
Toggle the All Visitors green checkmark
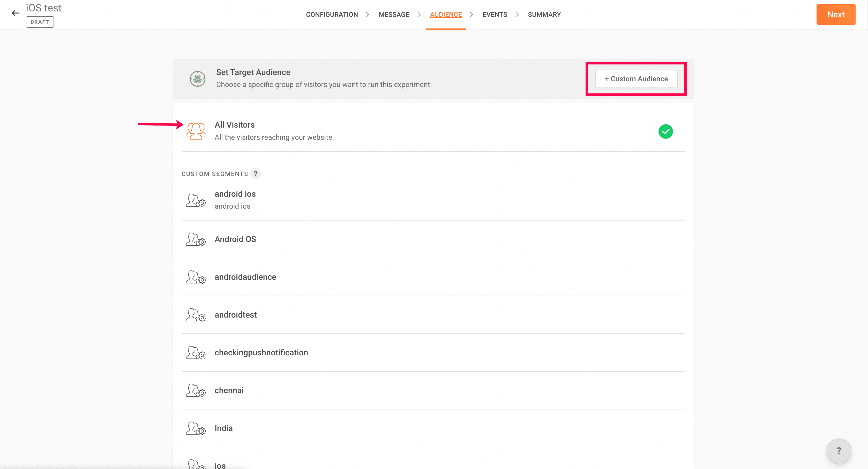click(665, 131)
